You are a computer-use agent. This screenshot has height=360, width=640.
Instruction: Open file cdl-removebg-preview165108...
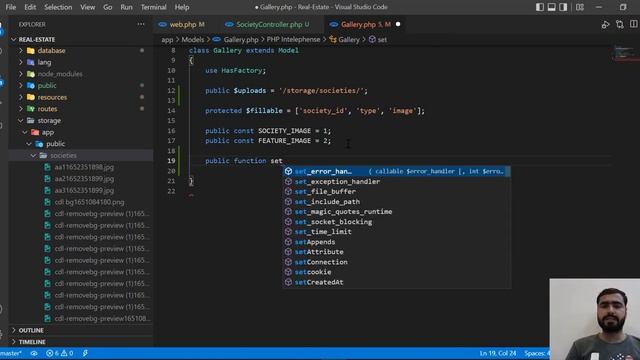tap(102, 318)
